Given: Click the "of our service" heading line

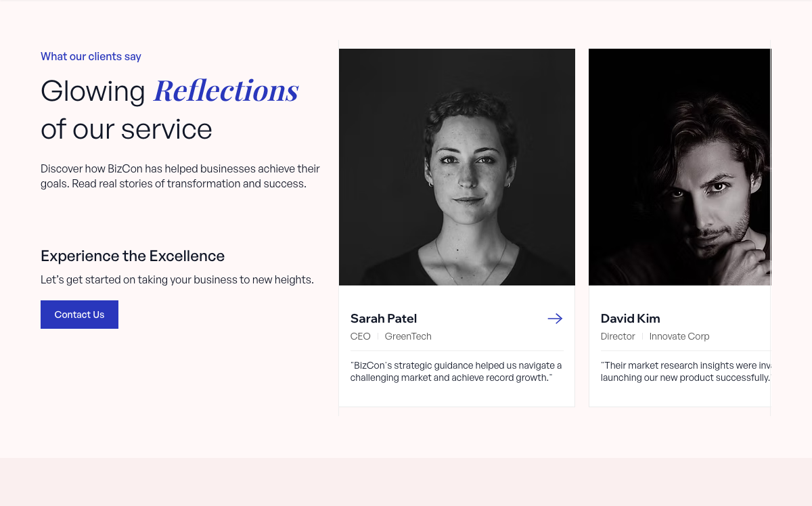Looking at the screenshot, I should (x=127, y=129).
